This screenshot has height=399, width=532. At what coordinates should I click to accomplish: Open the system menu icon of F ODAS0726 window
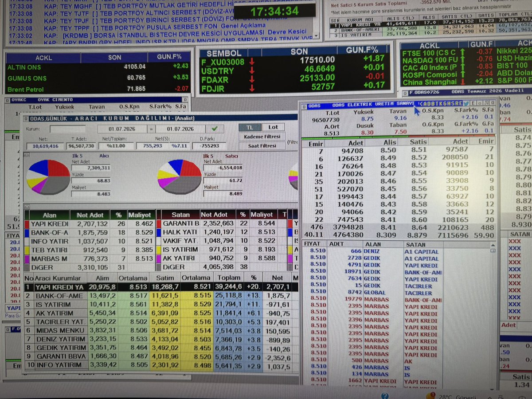coord(405,93)
